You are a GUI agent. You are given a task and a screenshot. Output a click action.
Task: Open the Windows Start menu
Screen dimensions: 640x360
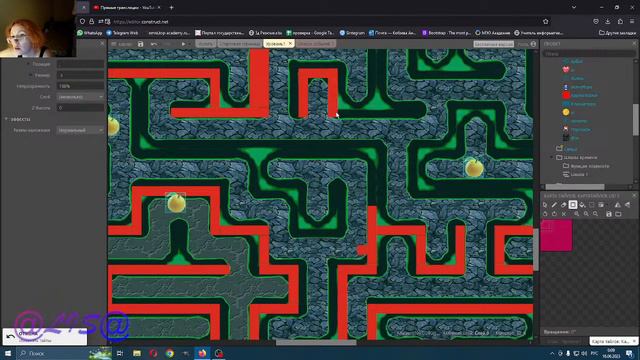point(8,353)
